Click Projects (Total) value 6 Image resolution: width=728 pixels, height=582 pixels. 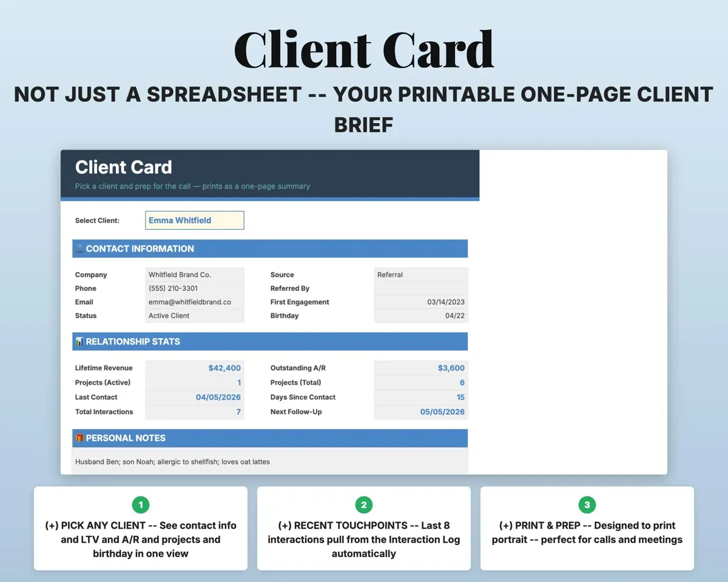(421, 383)
